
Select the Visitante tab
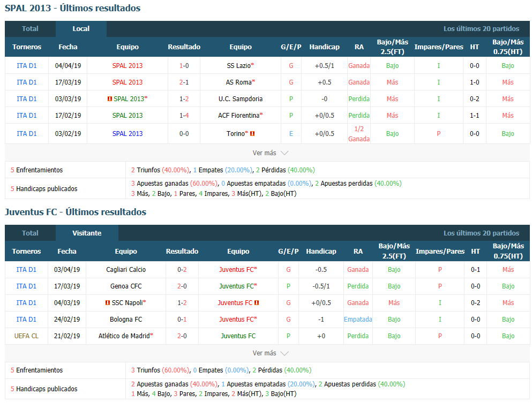point(87,233)
